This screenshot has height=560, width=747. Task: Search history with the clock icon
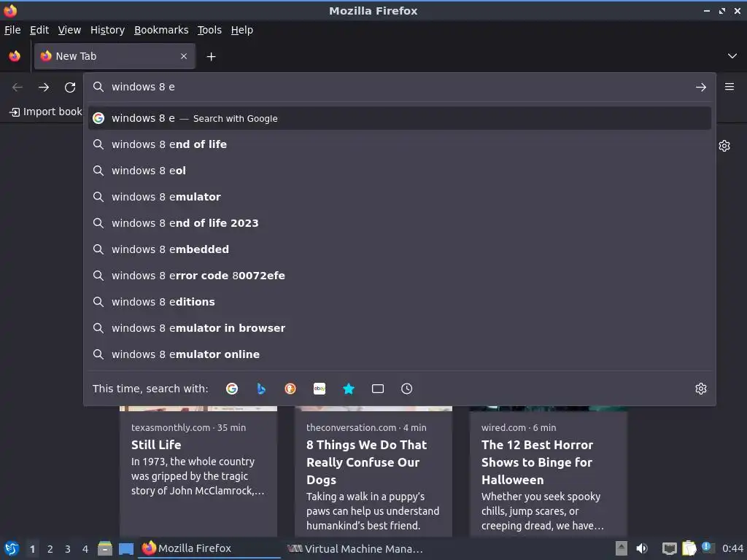407,389
